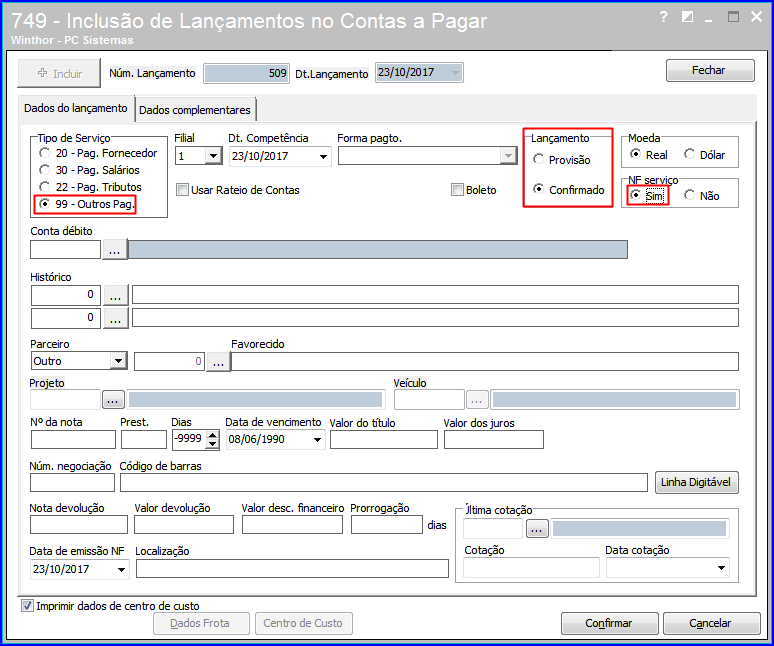Viewport: 774px width, 646px height.
Task: Click the Valor devolução field
Action: pyautogui.click(x=184, y=525)
